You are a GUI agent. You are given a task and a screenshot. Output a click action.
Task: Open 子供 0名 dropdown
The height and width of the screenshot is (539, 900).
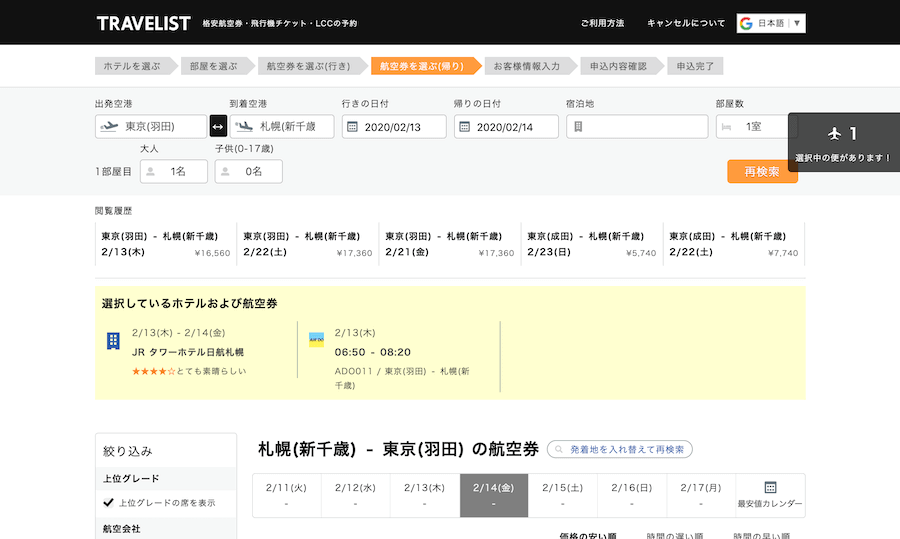pos(249,172)
